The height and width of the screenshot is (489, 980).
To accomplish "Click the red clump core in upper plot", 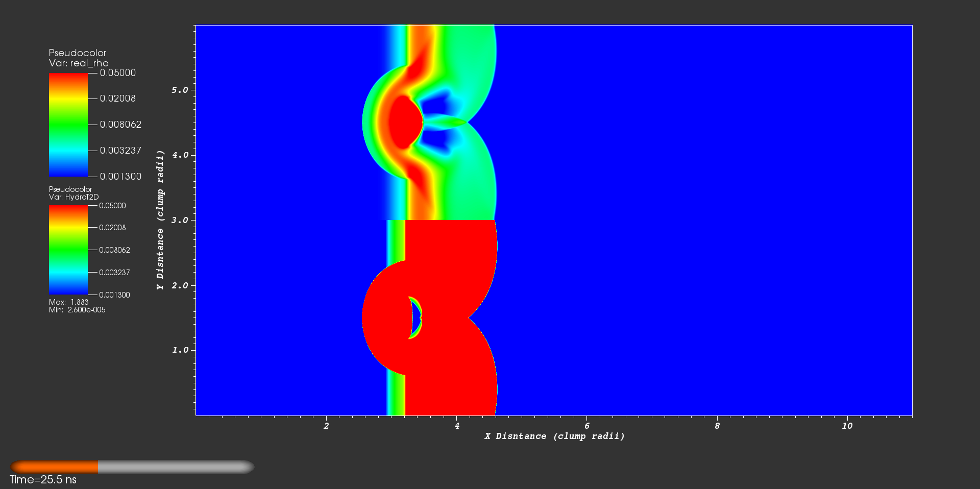I will tap(406, 123).
